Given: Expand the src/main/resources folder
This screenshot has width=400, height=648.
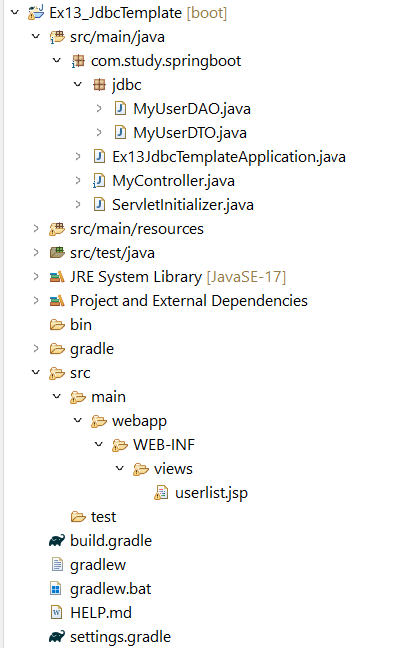Looking at the screenshot, I should click(x=36, y=229).
